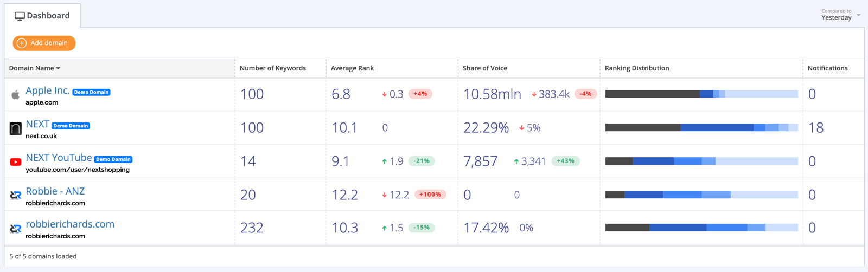Sort by Domain Name column dropdown

[35, 68]
